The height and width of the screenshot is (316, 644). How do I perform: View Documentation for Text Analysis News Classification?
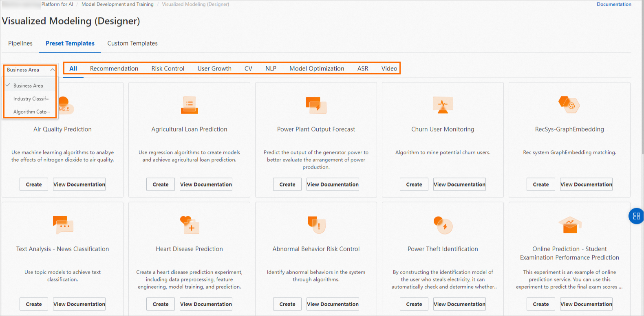click(79, 304)
